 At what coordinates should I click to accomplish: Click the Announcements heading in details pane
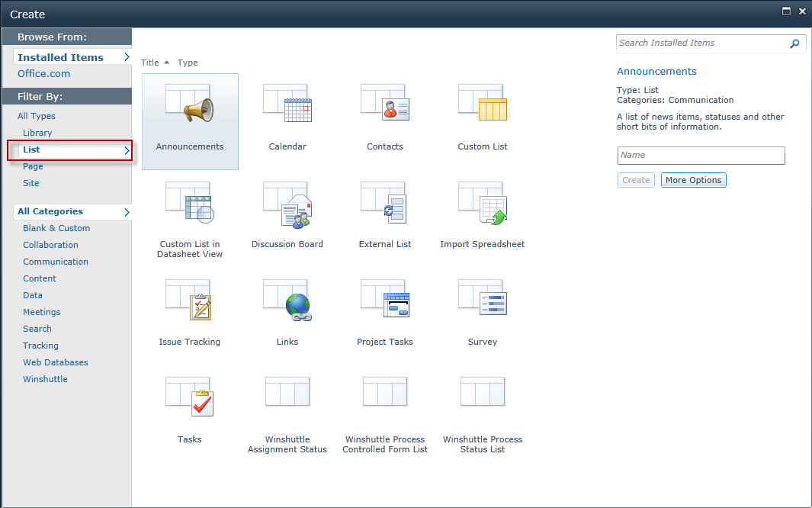pos(656,72)
